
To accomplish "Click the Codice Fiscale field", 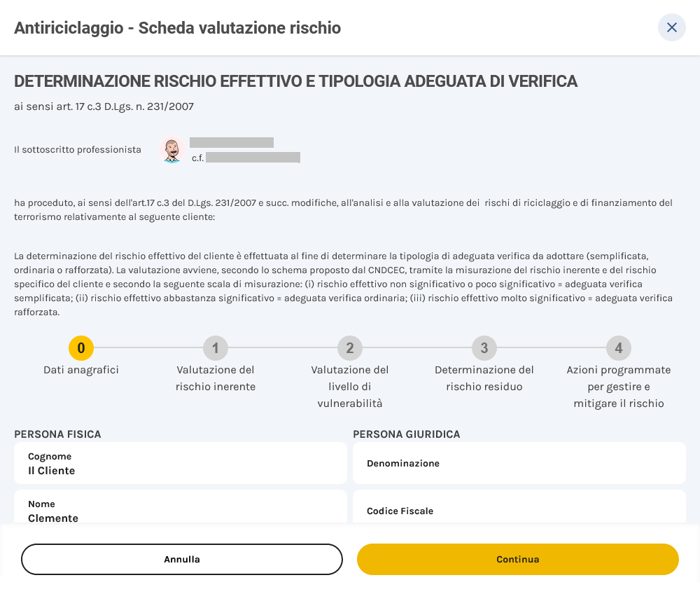I will point(518,511).
